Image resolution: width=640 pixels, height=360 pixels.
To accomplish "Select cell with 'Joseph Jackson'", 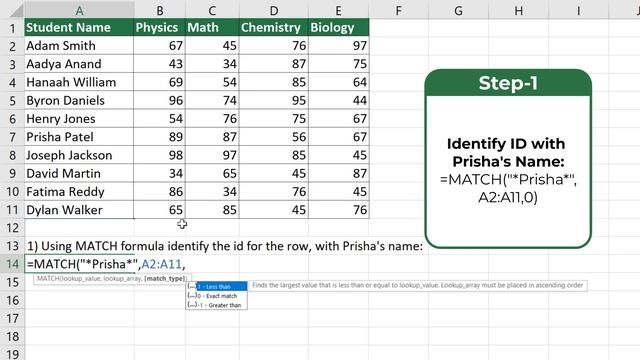I will coord(79,155).
